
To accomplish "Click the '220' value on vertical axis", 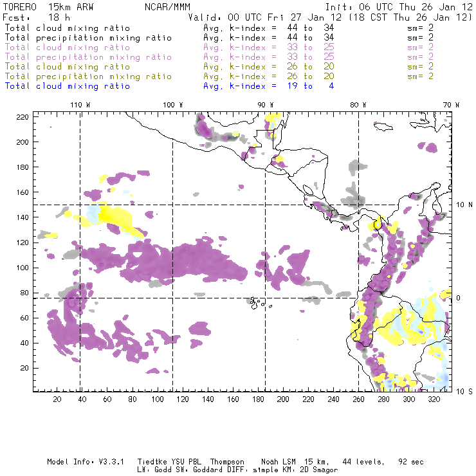I will (x=23, y=117).
